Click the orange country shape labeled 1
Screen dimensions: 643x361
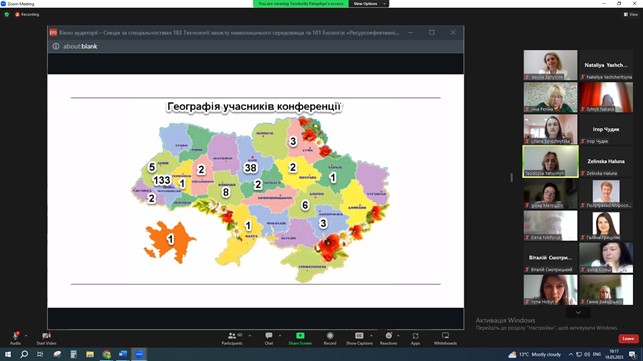click(x=170, y=241)
